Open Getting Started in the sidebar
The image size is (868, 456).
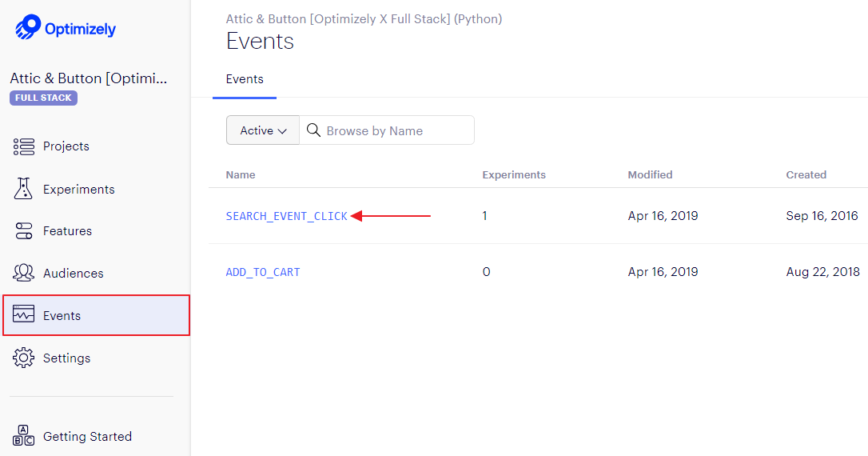[x=87, y=437]
